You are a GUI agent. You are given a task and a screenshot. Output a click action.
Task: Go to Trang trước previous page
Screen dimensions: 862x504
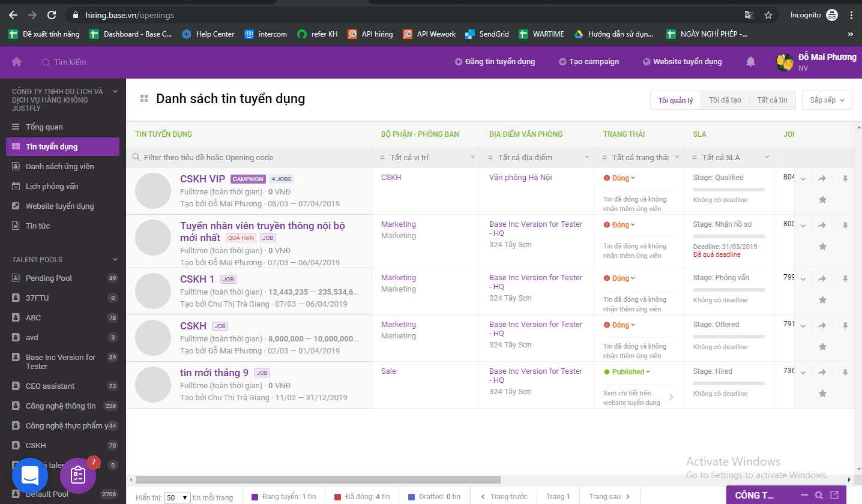pos(503,497)
